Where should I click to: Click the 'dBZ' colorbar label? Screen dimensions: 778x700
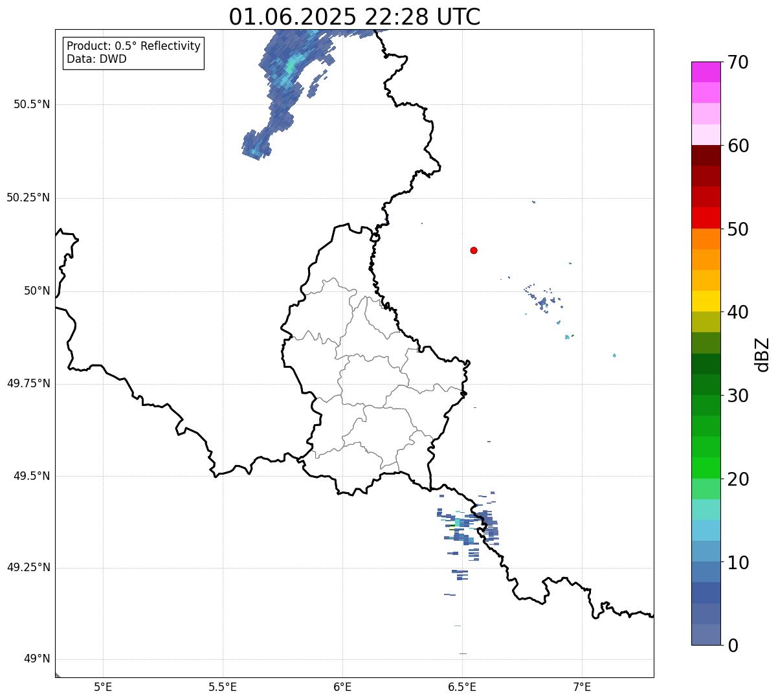762,354
